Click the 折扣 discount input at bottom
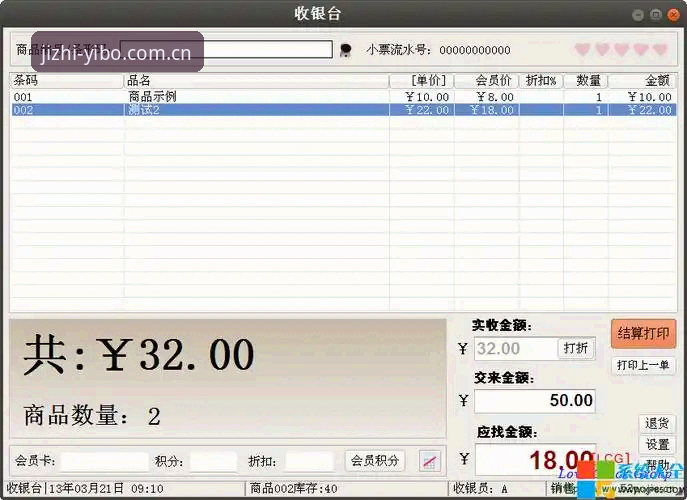This screenshot has width=687, height=500. (x=309, y=461)
